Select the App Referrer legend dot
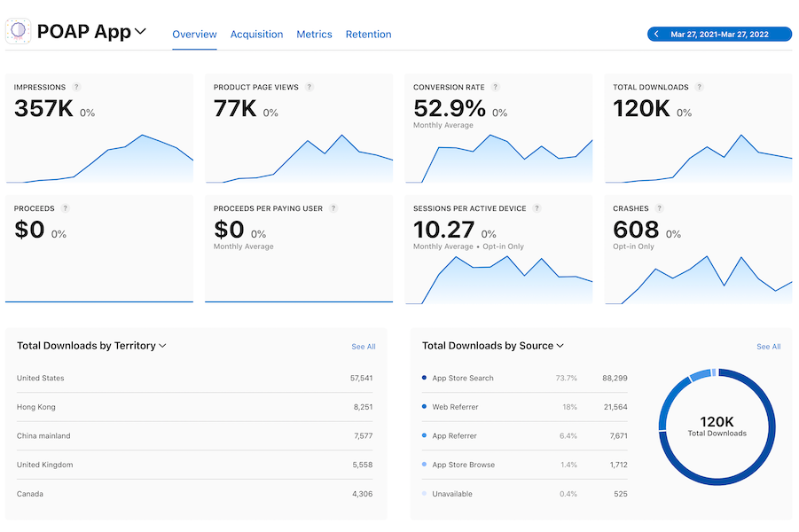This screenshot has width=799, height=532. (x=424, y=435)
